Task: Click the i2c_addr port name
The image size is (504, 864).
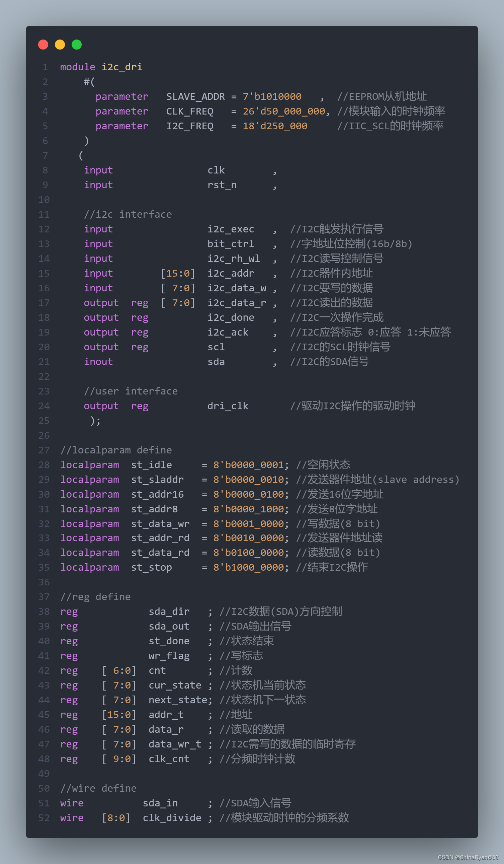Action: pyautogui.click(x=231, y=274)
